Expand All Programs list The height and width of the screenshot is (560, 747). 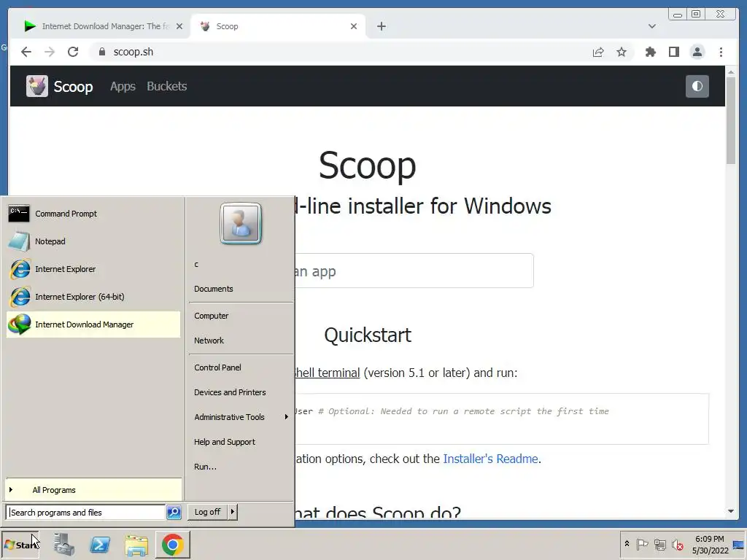click(x=93, y=490)
